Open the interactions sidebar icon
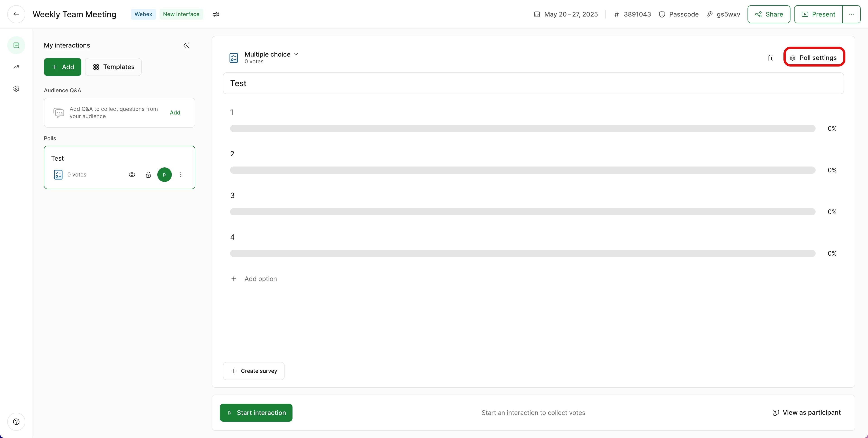 16,45
